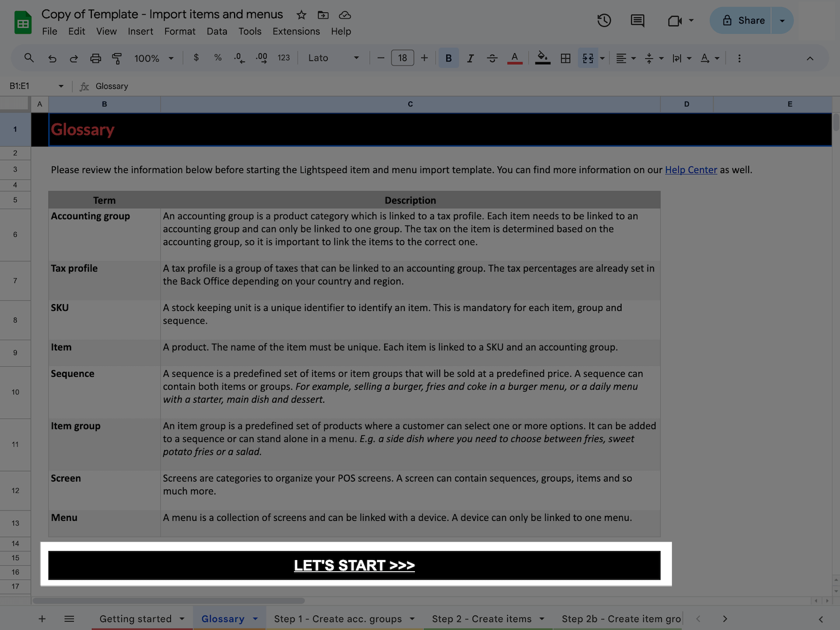Start a video call from the sheet
Screen dimensions: 840x630
tap(675, 20)
